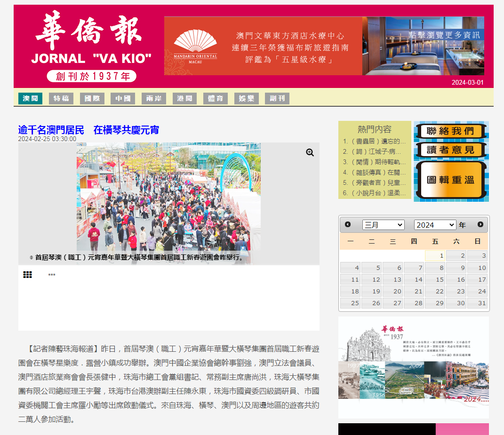Open the 國際 news section

(x=92, y=98)
